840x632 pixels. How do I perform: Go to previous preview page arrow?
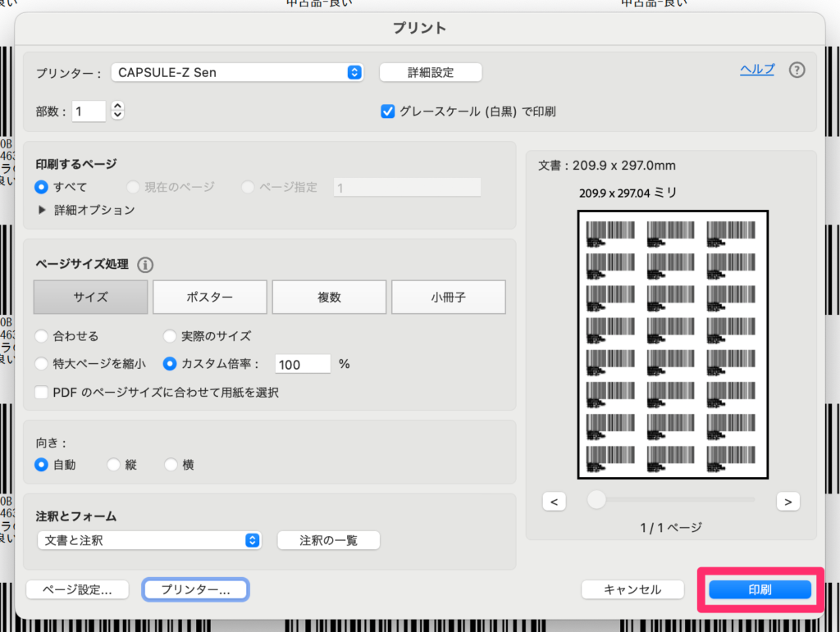[555, 502]
